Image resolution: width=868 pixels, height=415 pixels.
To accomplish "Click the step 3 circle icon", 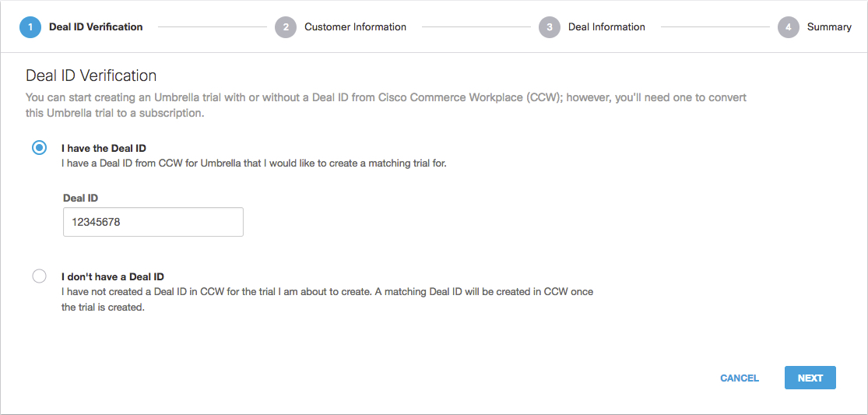I will point(549,27).
